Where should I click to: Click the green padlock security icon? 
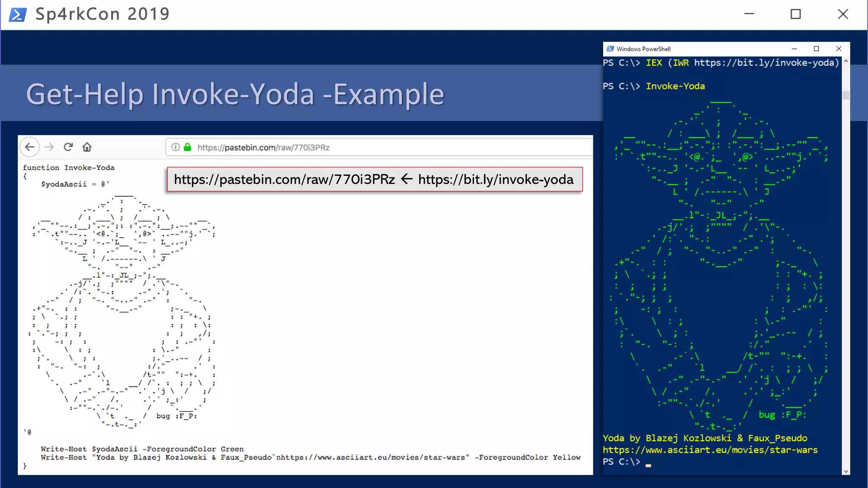(x=187, y=147)
